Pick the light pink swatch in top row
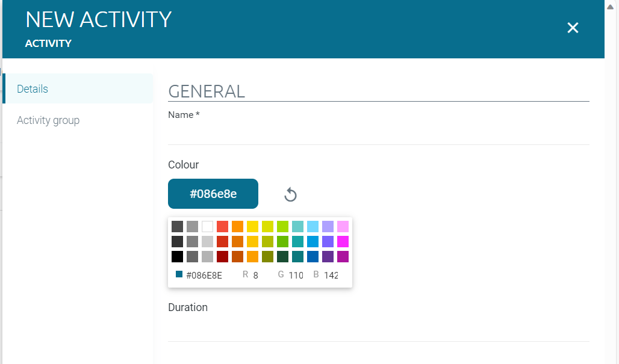The width and height of the screenshot is (619, 364). [x=343, y=226]
